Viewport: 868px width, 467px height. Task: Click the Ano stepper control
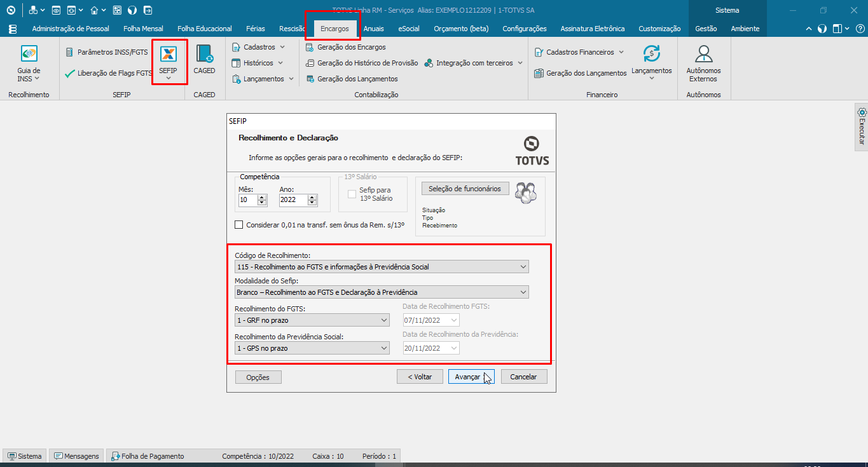312,200
